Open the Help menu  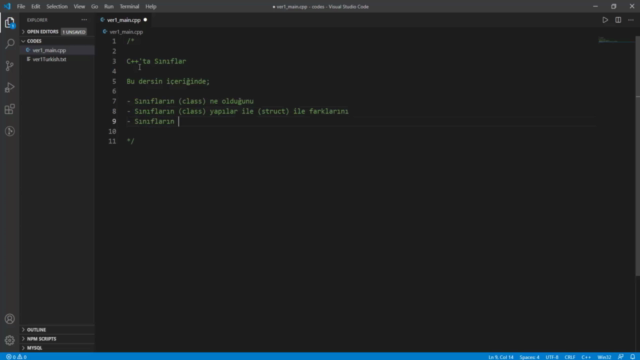[151, 7]
